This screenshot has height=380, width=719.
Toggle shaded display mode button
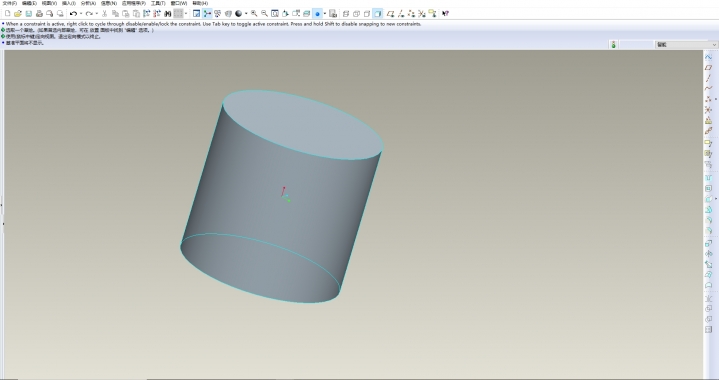pos(377,14)
